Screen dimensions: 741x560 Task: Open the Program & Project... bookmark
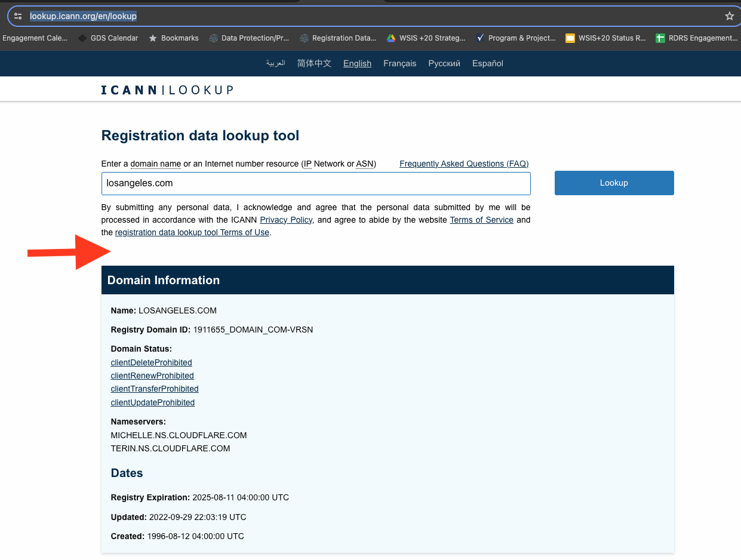515,38
